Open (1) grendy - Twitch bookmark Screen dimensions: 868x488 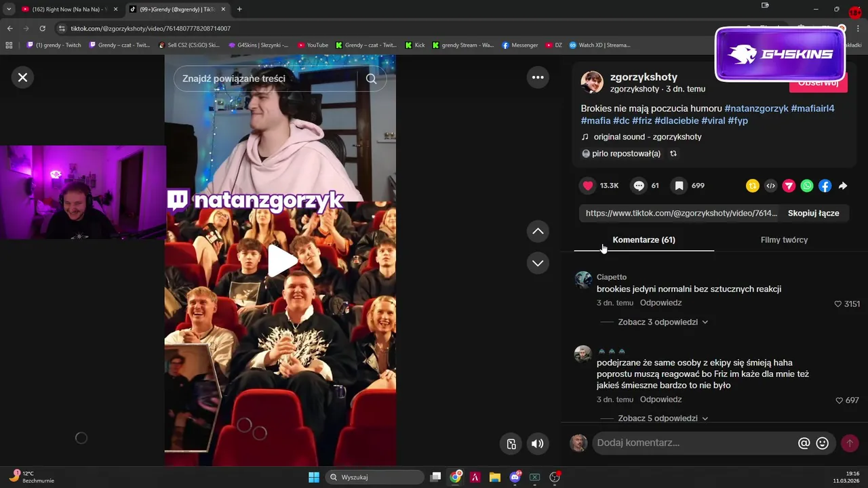click(x=54, y=45)
